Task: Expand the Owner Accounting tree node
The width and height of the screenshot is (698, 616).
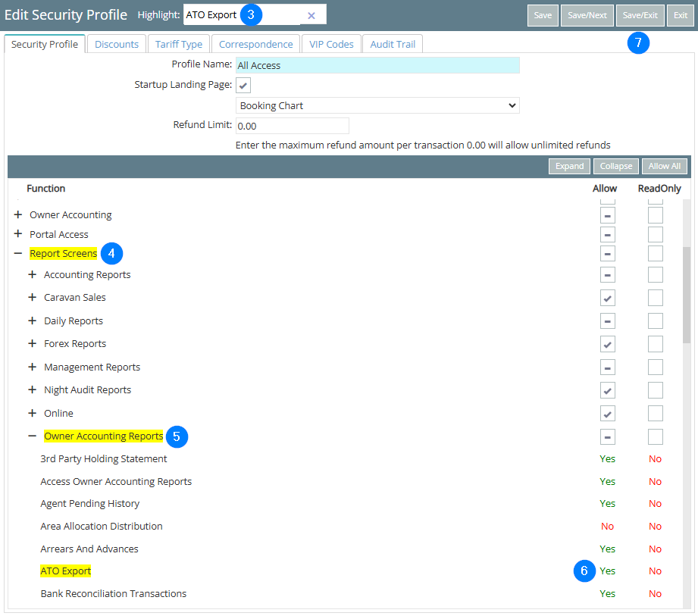Action: 18,215
